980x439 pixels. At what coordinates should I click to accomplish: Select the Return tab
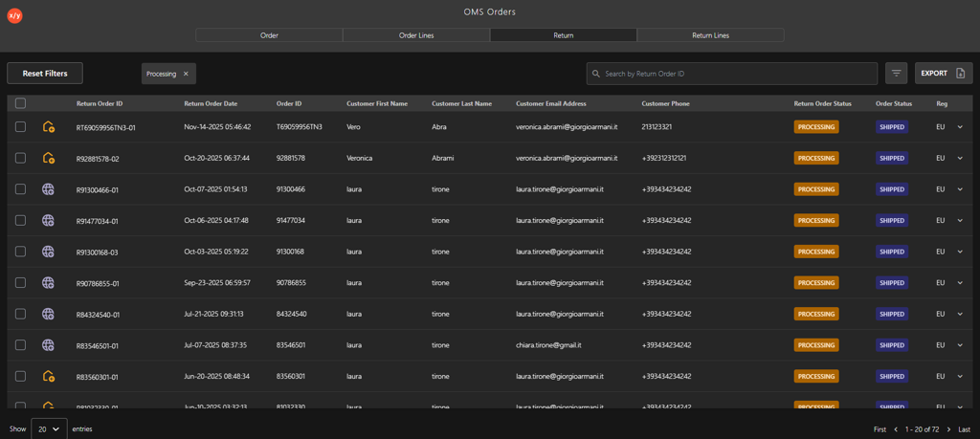[x=563, y=35]
